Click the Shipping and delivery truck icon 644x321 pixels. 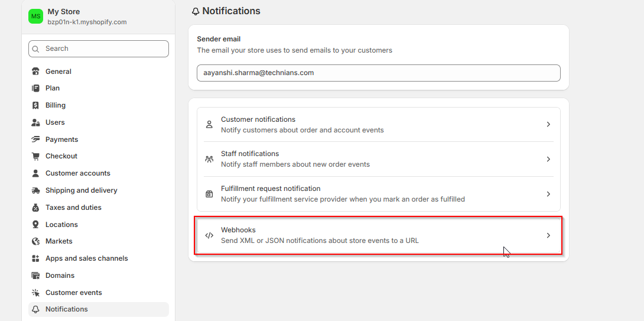(35, 190)
